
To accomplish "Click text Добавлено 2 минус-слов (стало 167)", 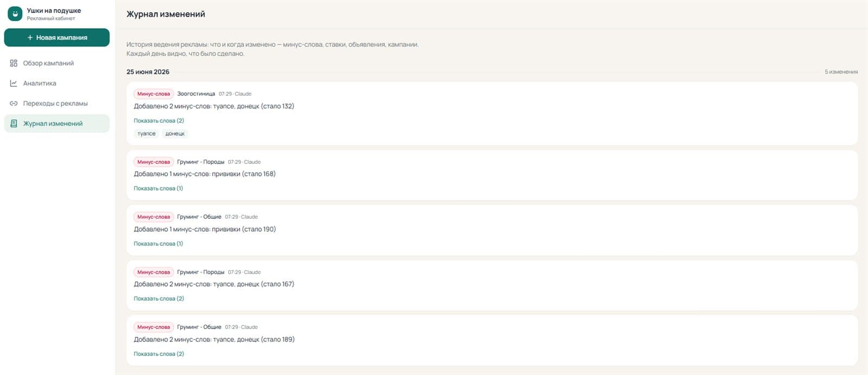I will pyautogui.click(x=214, y=284).
